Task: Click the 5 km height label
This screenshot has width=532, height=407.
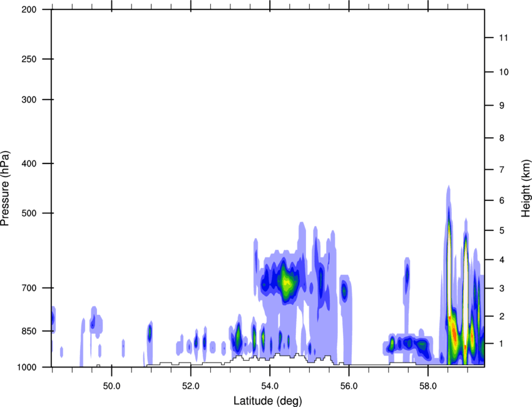Action: 502,231
